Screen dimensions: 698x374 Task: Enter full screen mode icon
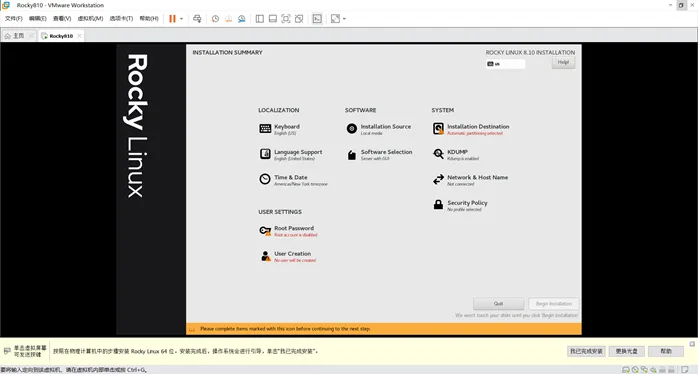286,19
